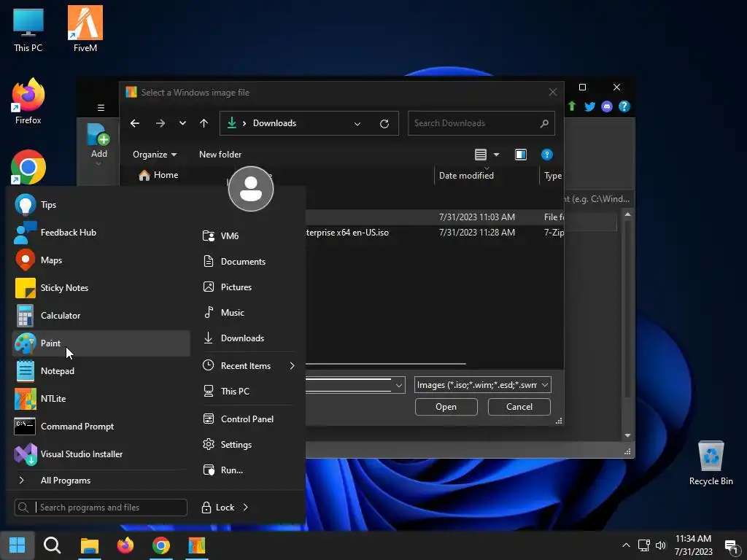Open Tips app from Start menu
This screenshot has width=747, height=560.
coord(101,205)
